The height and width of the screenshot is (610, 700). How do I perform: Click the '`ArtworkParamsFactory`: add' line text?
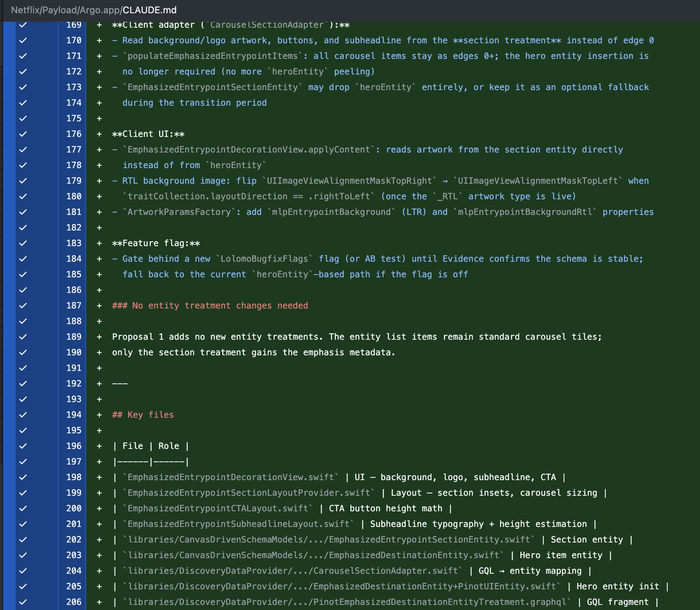(383, 212)
